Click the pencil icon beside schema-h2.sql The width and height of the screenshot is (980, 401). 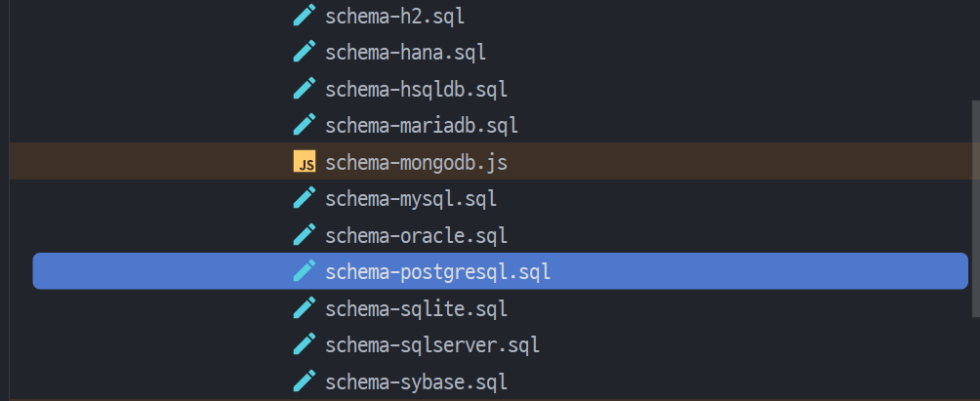click(305, 16)
